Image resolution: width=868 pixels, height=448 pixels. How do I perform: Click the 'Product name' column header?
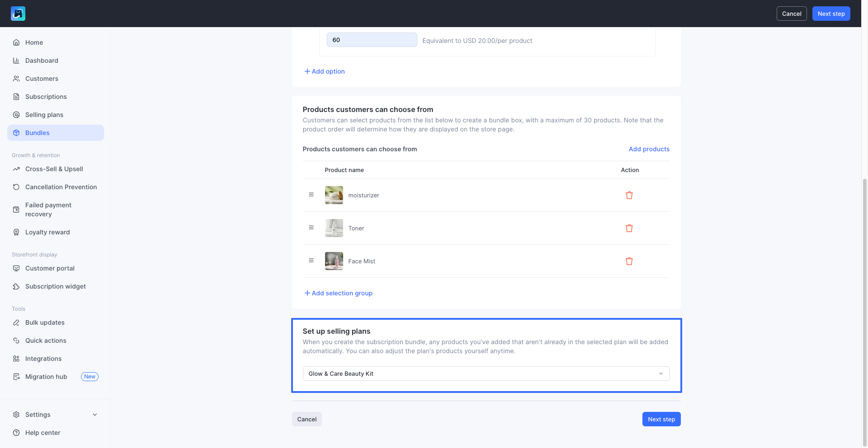point(344,170)
